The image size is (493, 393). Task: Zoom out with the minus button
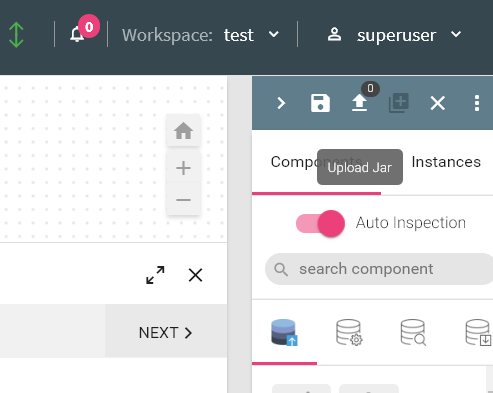(x=183, y=200)
